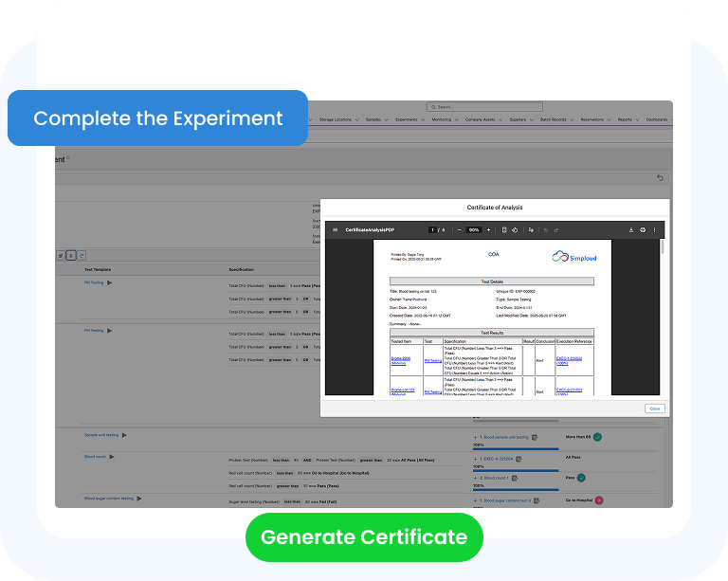
Task: Rotate the certificate PDF page
Action: 515,229
